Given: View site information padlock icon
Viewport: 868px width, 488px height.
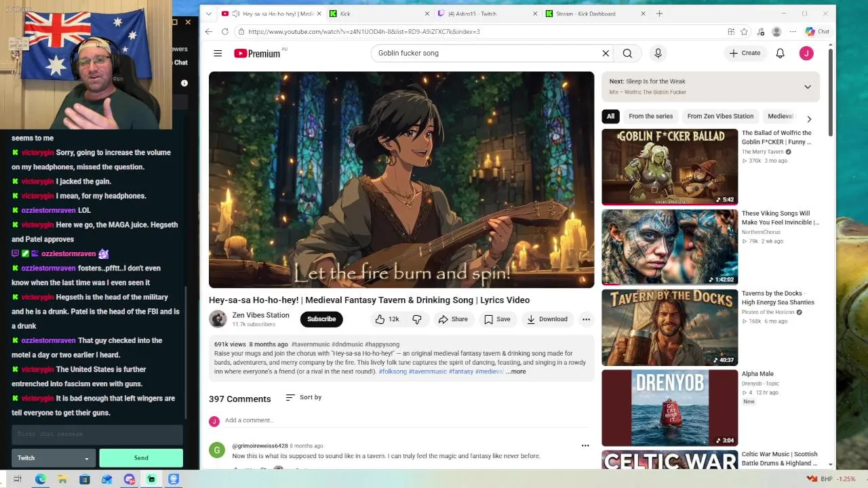Looking at the screenshot, I should 241,31.
